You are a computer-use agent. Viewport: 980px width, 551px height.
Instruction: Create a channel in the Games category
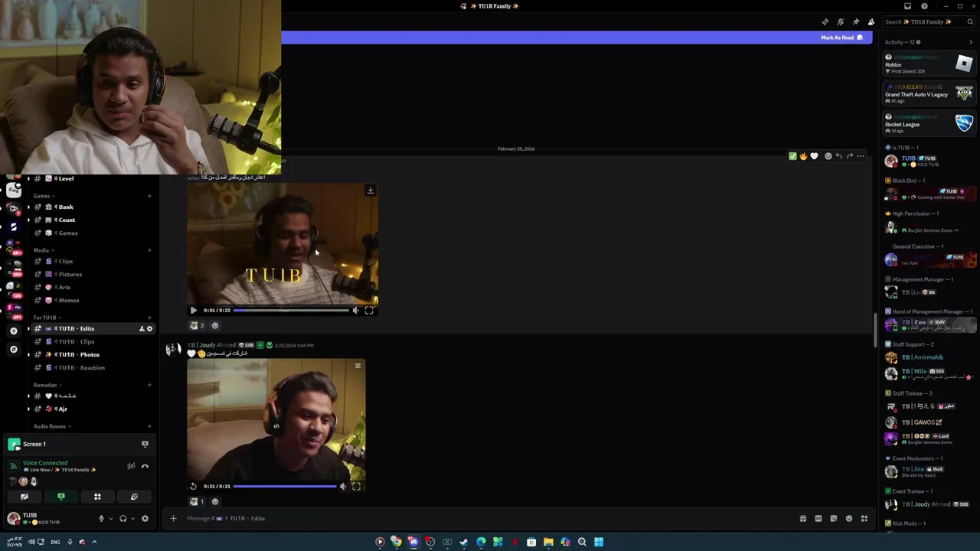click(149, 196)
